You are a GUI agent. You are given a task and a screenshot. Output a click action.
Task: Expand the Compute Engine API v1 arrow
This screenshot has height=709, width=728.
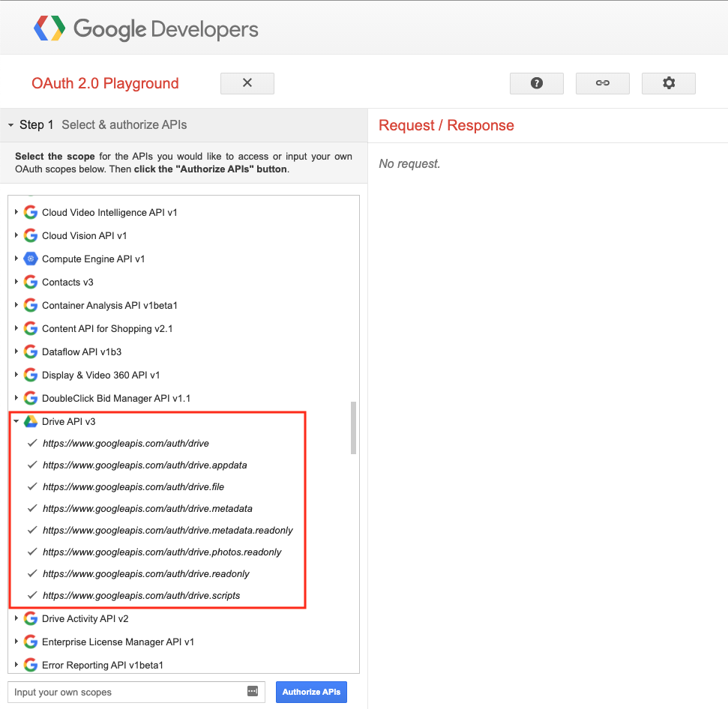16,258
